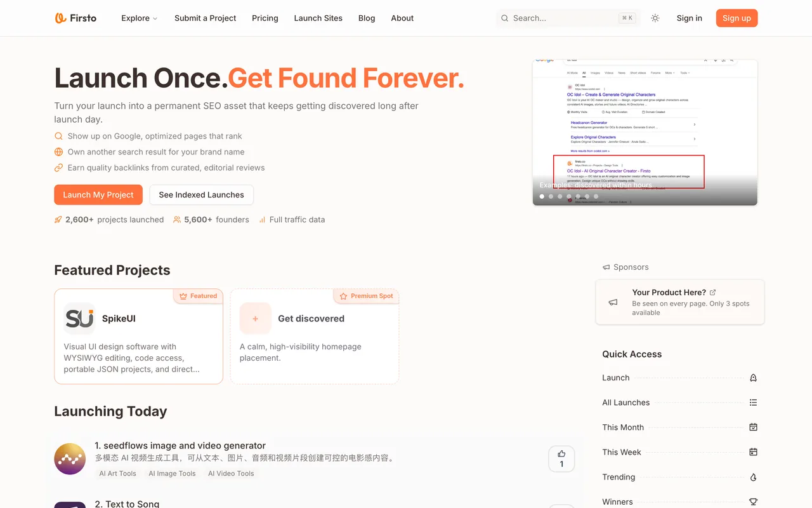
Task: Click the Featured Projects heading
Action: 112,270
